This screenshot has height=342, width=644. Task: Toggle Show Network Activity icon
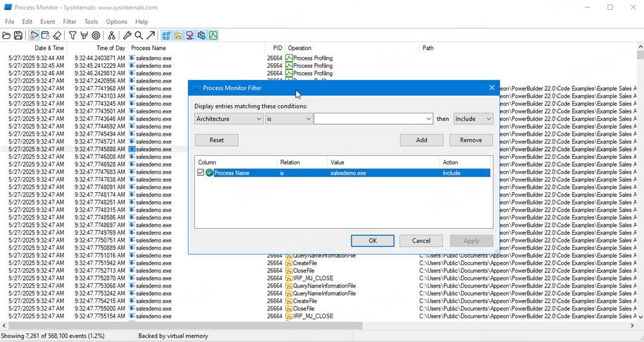point(190,35)
